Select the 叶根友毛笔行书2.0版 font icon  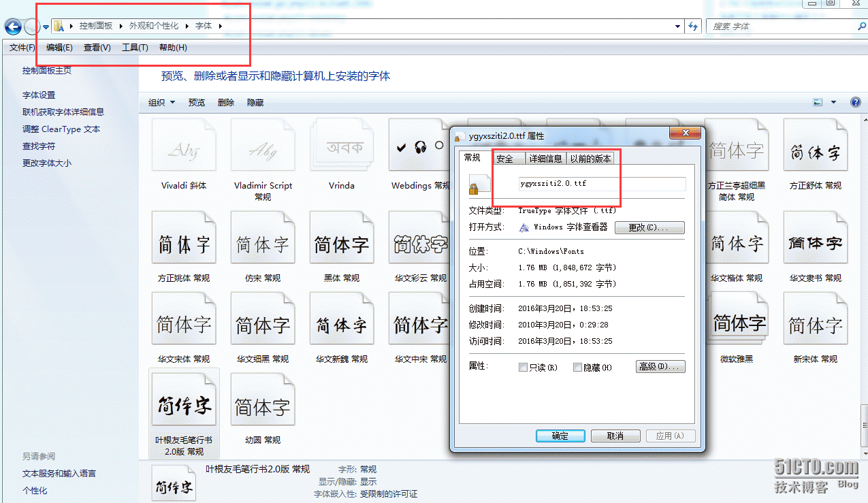[x=184, y=400]
